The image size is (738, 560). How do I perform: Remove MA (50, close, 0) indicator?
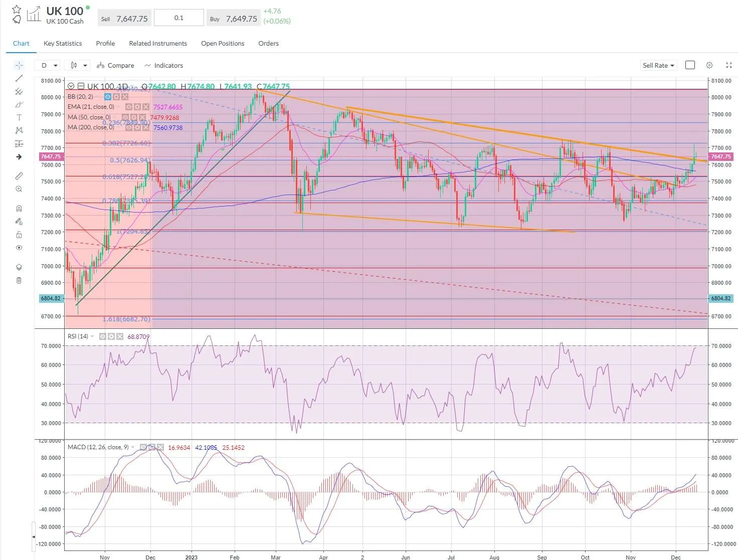(x=142, y=117)
